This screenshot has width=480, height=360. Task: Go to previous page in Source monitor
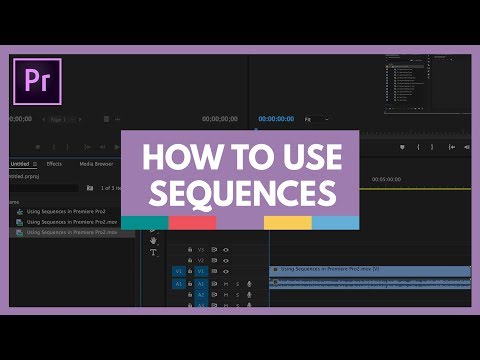pyautogui.click(x=43, y=119)
